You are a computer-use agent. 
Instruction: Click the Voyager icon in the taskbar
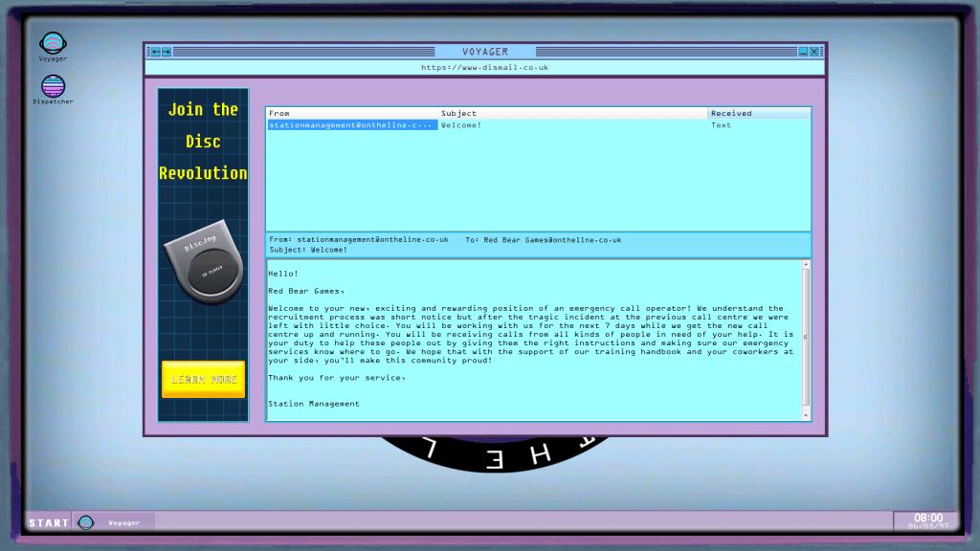(86, 522)
